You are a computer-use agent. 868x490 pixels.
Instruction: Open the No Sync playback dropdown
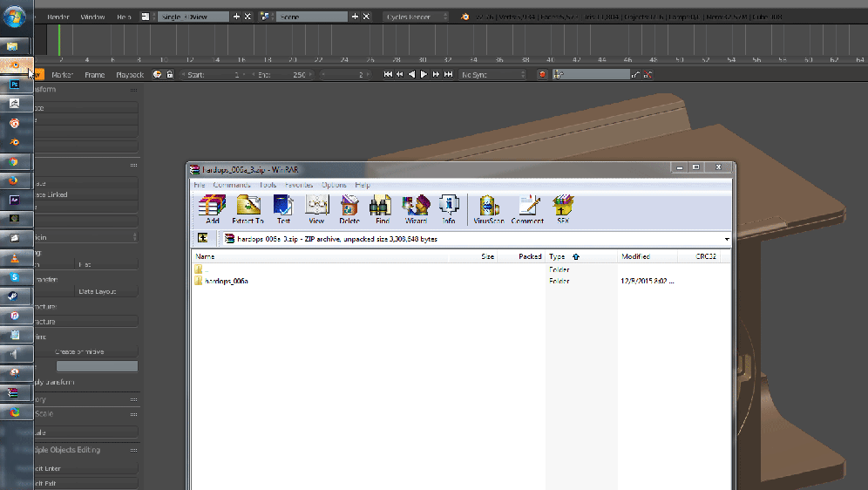[493, 75]
